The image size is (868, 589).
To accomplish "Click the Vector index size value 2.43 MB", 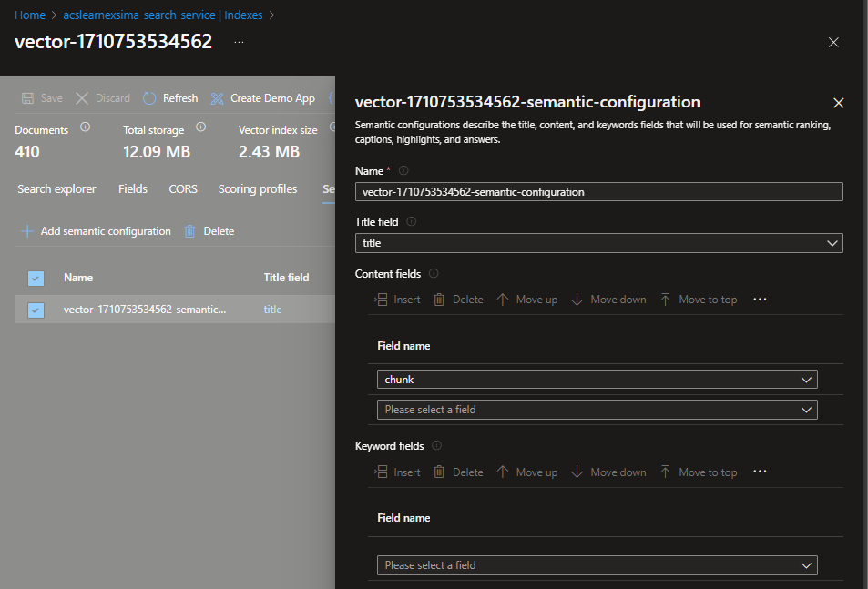I will (269, 152).
